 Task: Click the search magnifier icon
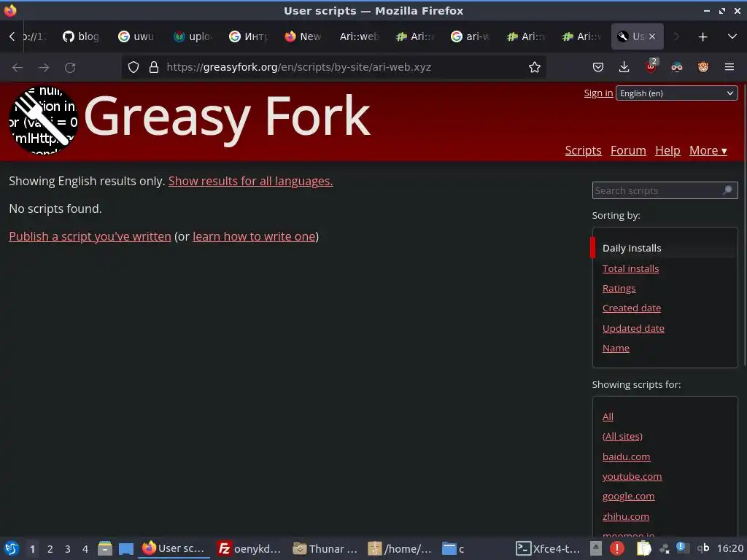coord(727,190)
